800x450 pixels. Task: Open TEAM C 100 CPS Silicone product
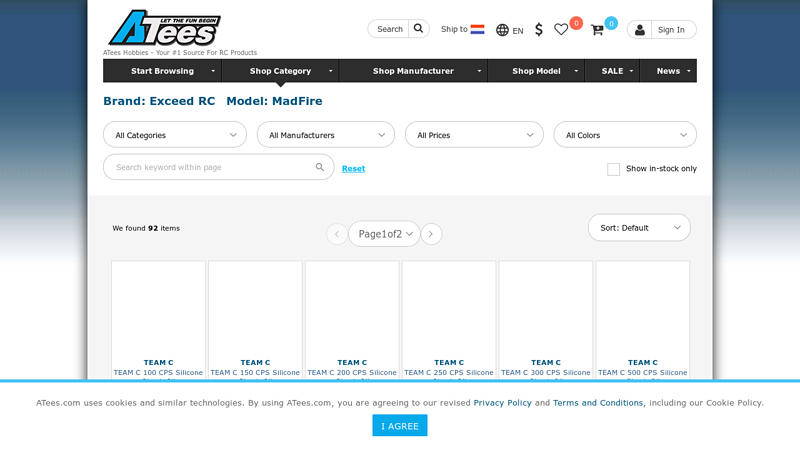[158, 373]
